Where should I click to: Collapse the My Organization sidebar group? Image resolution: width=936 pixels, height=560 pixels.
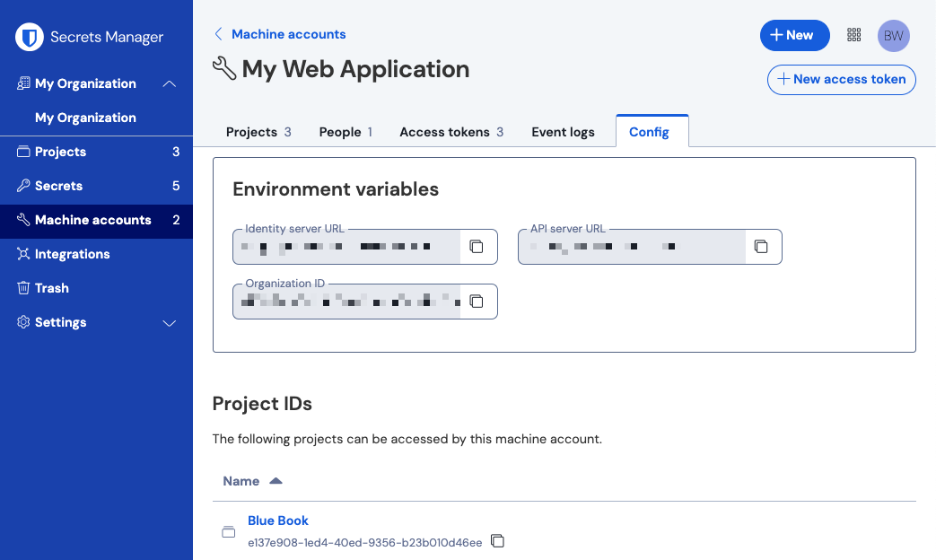pyautogui.click(x=170, y=83)
